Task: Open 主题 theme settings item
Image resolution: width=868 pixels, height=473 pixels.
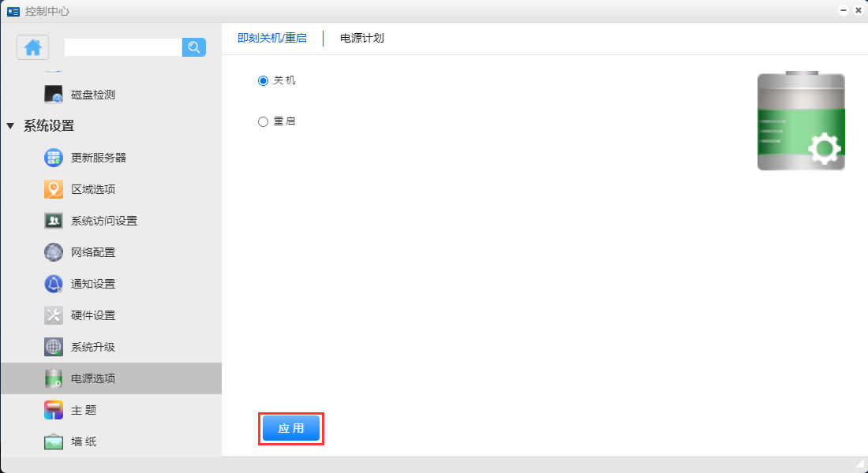Action: (x=83, y=410)
